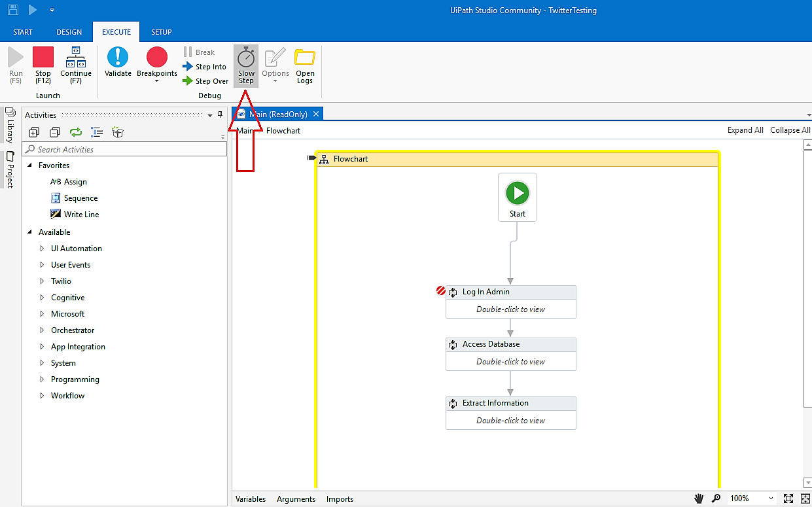Open Logs folder button

click(305, 65)
